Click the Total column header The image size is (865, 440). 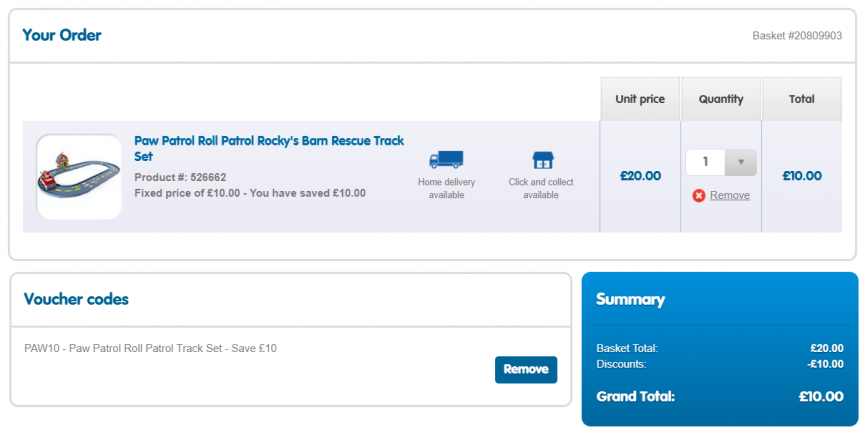(802, 99)
